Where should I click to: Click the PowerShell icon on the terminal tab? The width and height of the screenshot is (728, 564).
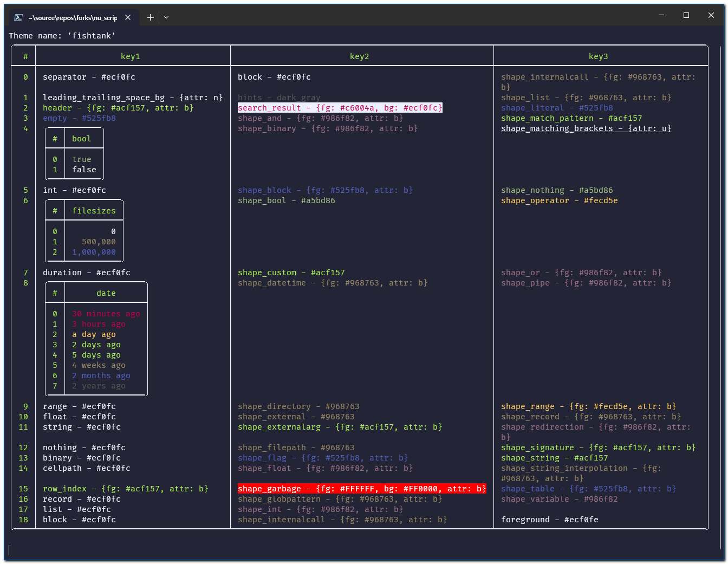(18, 17)
